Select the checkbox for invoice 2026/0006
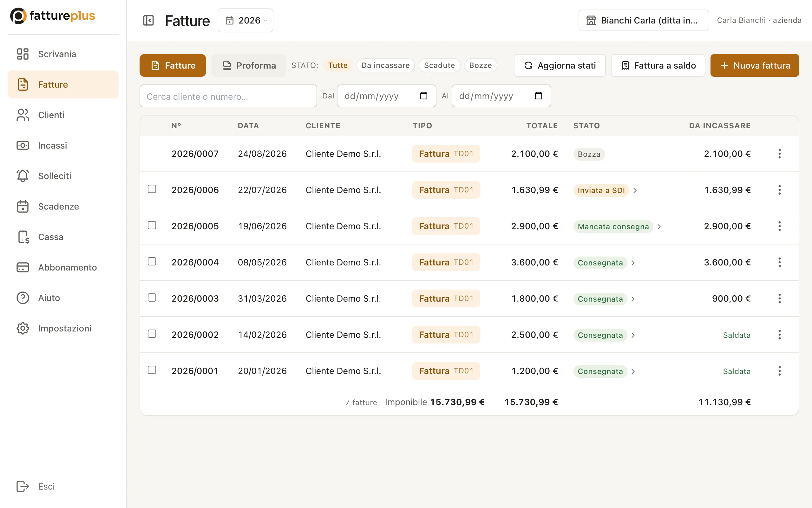 152,189
